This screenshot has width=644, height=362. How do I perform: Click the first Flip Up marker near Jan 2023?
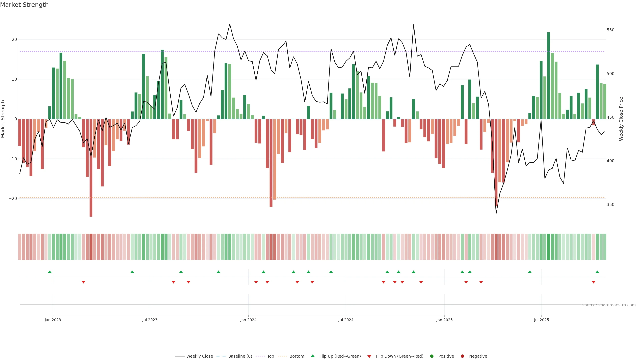click(x=50, y=272)
